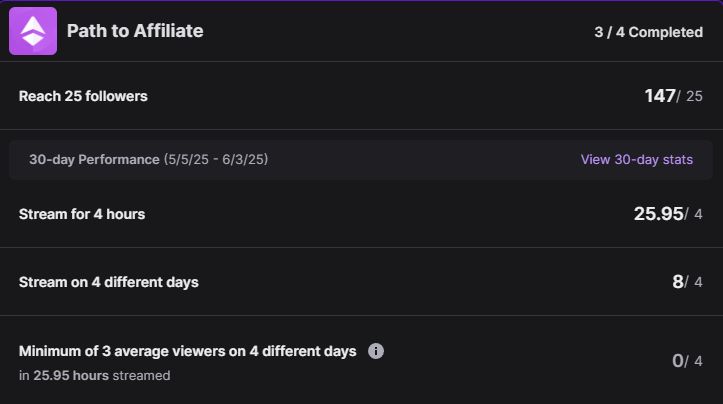Open info icon beside average viewers requirement

click(376, 351)
